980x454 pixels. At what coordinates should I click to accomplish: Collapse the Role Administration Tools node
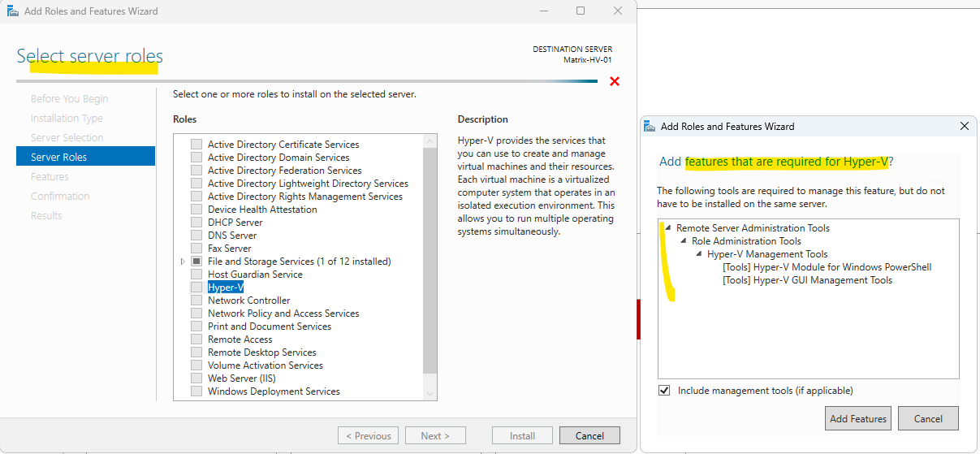(x=684, y=241)
